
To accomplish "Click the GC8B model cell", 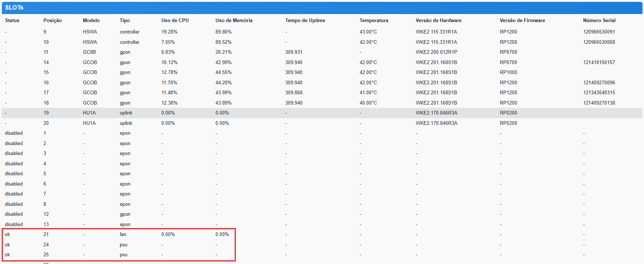I will pyautogui.click(x=89, y=52).
